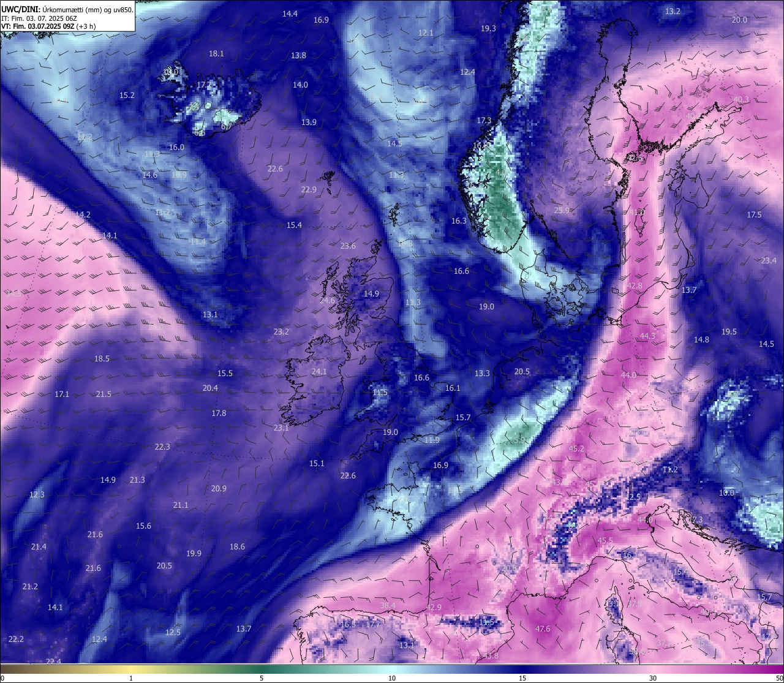784x683 pixels.
Task: Click the map value 12.3
Action: 37,494
